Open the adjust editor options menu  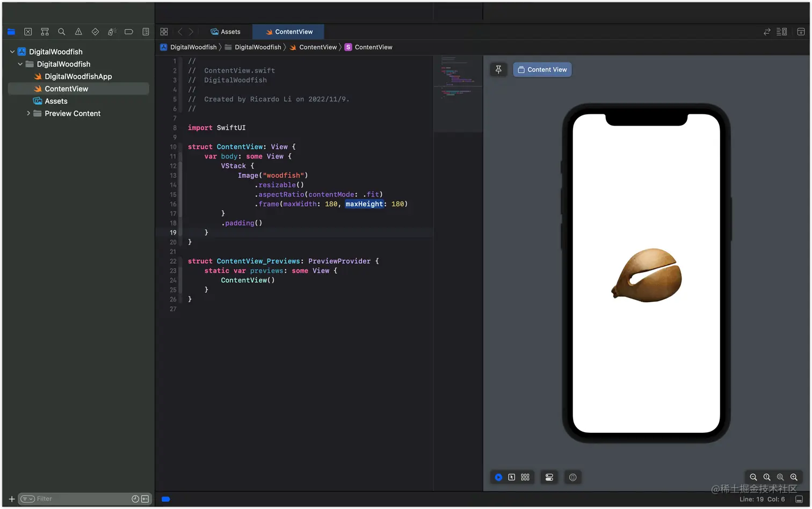point(782,32)
